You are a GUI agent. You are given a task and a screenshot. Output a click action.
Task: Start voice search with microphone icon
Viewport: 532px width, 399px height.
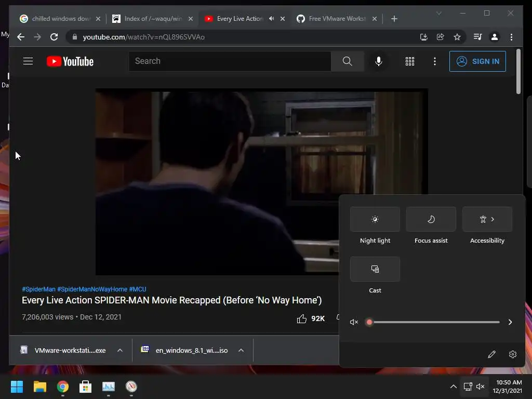[379, 61]
